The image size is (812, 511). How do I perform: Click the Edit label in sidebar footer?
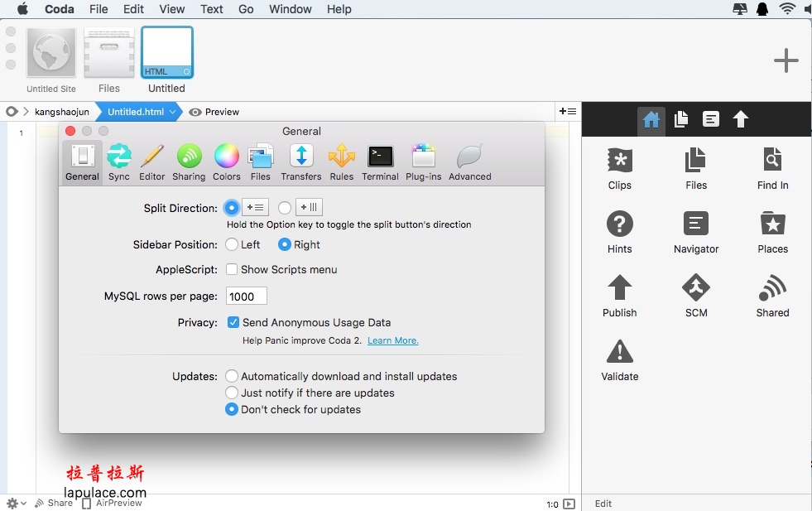(603, 504)
